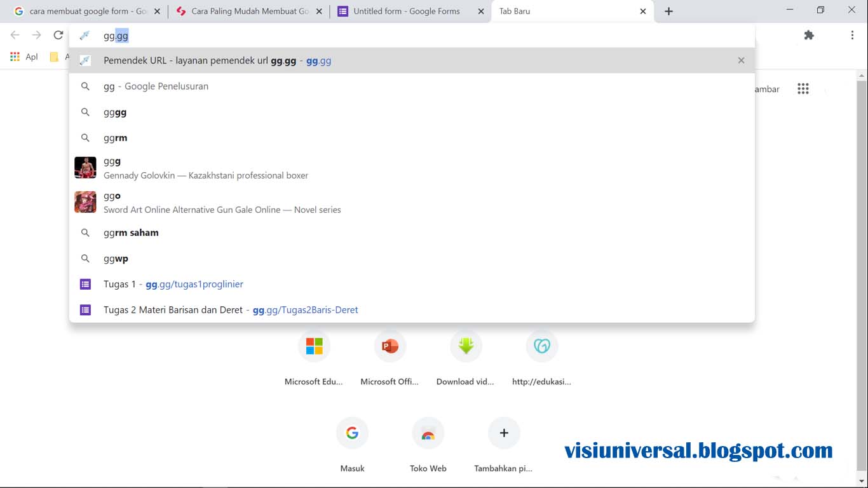Image resolution: width=868 pixels, height=488 pixels.
Task: Open a new browser tab with plus button
Action: point(668,11)
